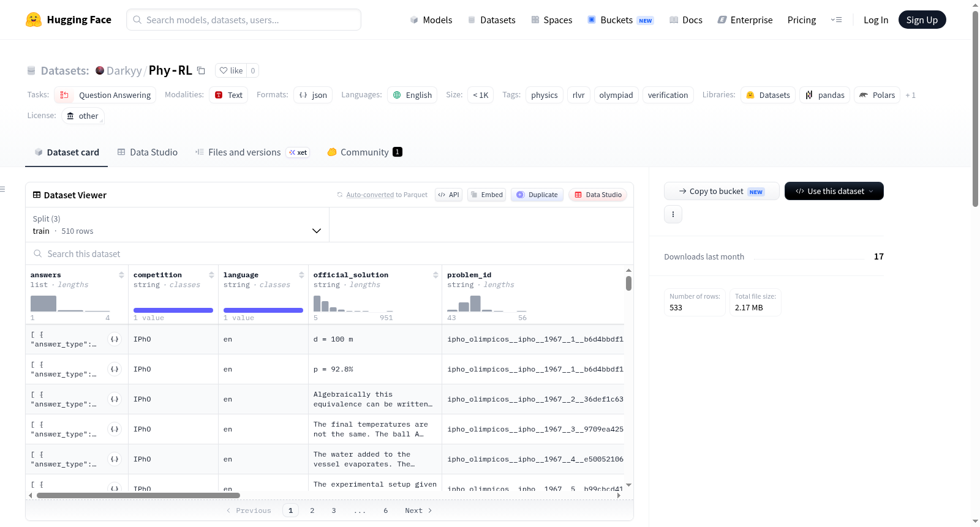Switch to the Dataset card tab

click(x=67, y=152)
